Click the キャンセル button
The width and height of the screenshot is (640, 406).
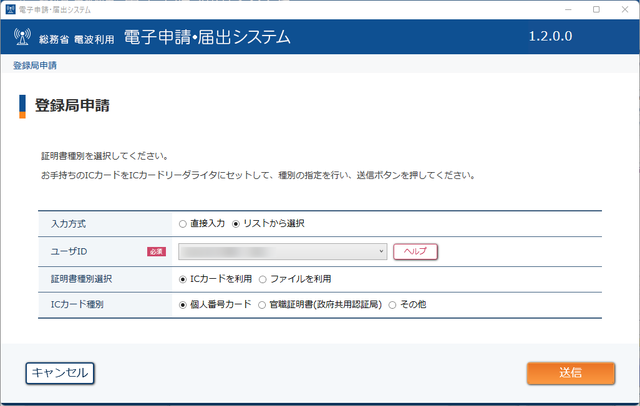(60, 373)
